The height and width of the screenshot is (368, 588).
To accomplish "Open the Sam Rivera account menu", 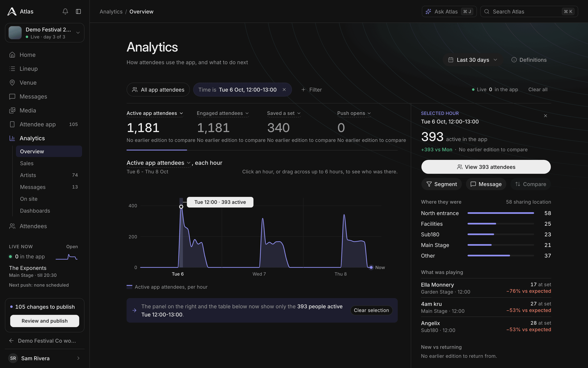I will 45,358.
